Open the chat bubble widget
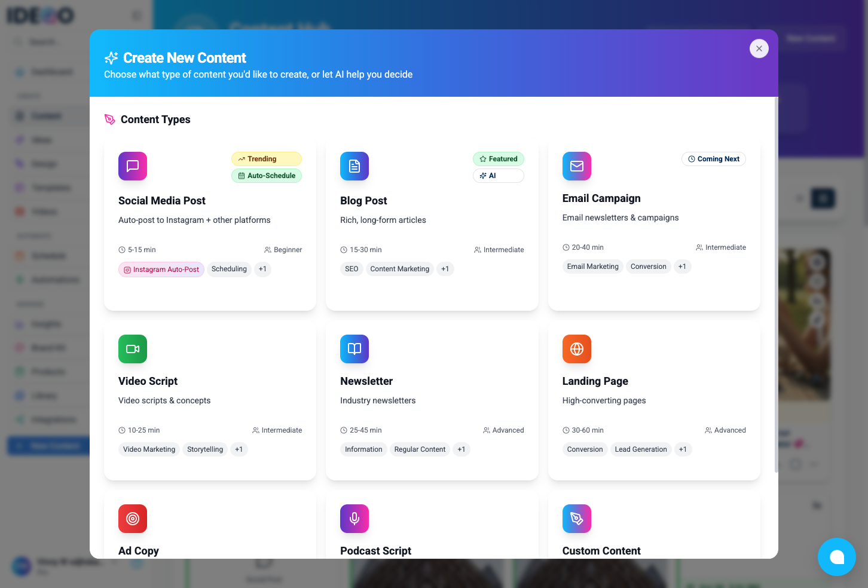 837,557
